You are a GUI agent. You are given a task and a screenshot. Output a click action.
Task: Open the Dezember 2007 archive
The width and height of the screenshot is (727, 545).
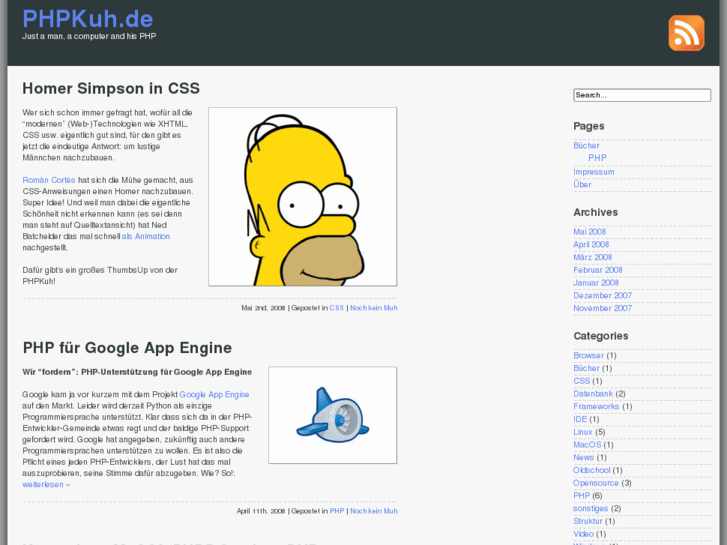603,295
